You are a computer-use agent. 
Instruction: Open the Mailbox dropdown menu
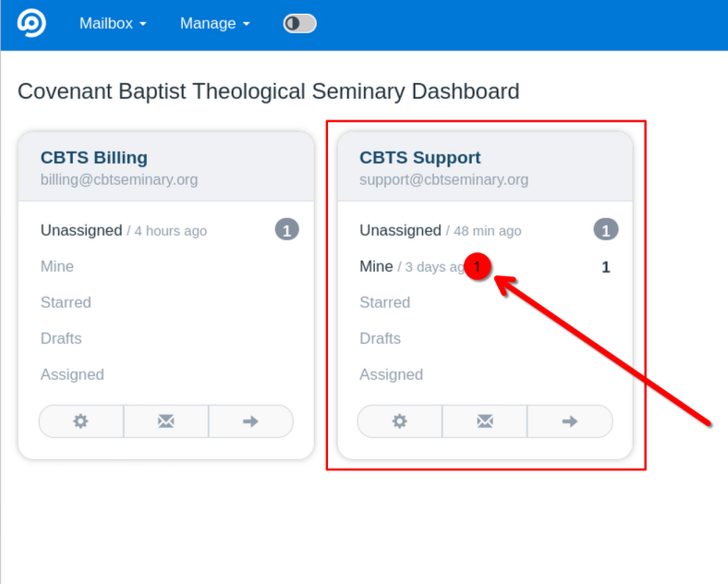coord(113,23)
